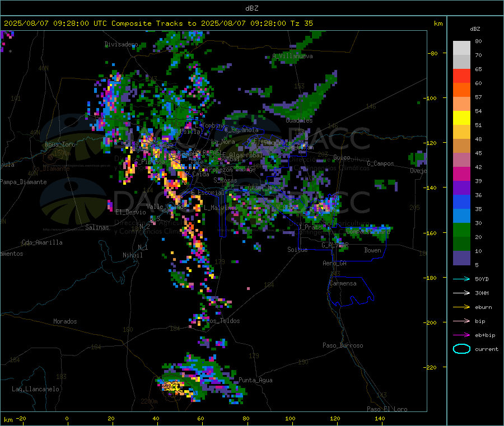This screenshot has height=426, width=504.
Task: Click the Lag.Llancanelo map label
Action: (x=35, y=389)
